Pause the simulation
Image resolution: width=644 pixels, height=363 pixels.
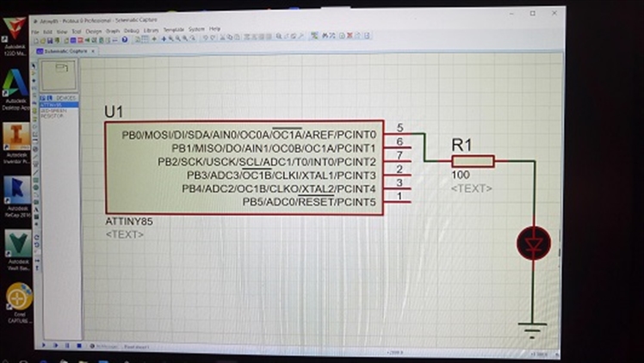point(67,346)
